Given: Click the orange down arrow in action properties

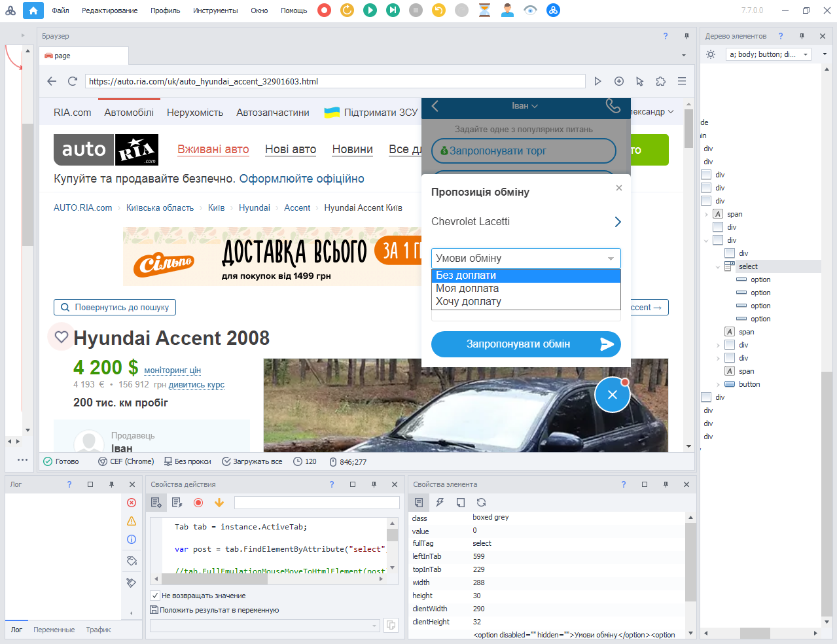Looking at the screenshot, I should (219, 503).
